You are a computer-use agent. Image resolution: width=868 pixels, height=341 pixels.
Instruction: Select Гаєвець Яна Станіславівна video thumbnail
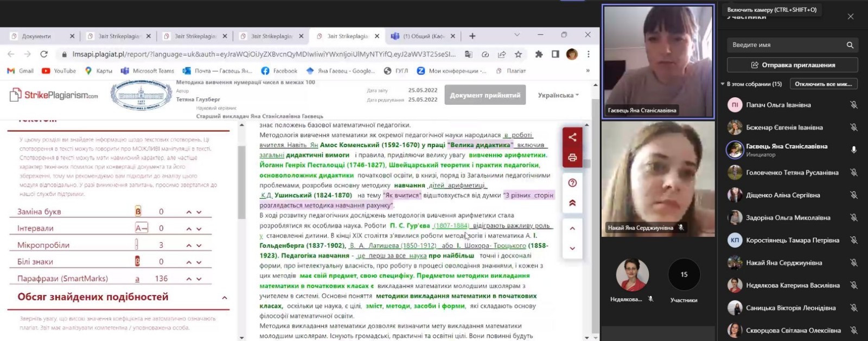point(658,62)
